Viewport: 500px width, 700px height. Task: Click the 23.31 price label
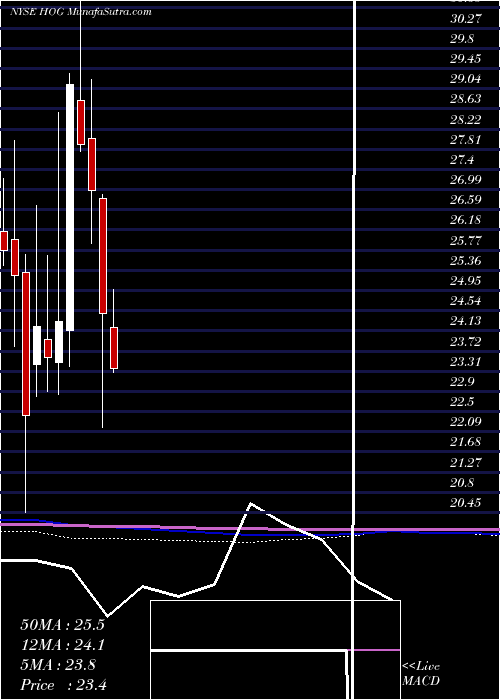[466, 362]
